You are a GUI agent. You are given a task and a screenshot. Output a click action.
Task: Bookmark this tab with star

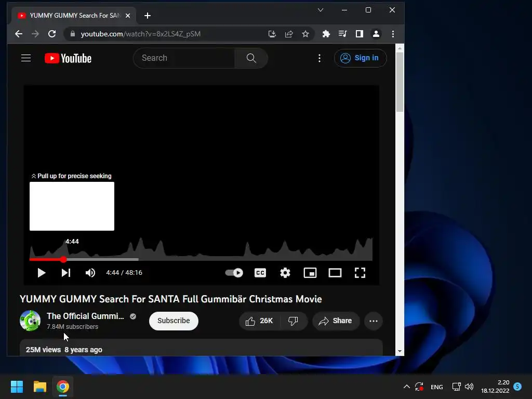tap(305, 34)
